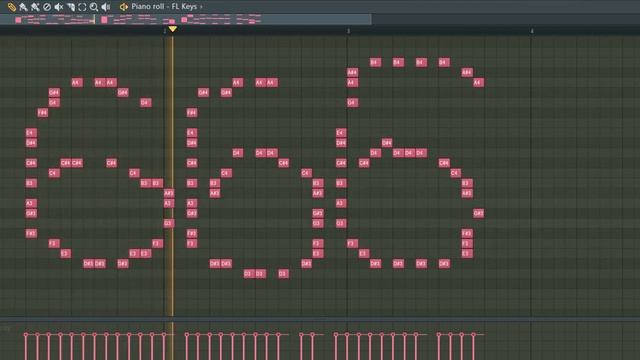
Task: Select the Mute tool
Action: click(59, 7)
